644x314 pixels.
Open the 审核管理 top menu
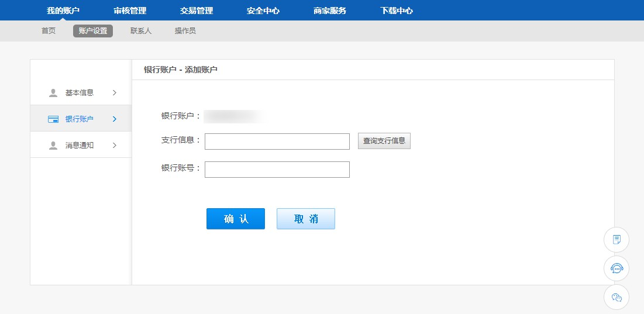[130, 11]
